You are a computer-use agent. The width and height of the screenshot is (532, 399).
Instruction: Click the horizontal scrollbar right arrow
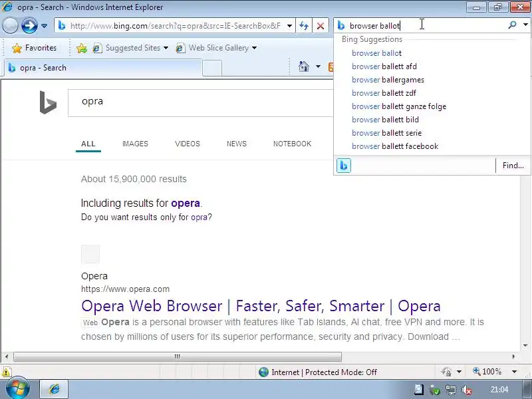[x=513, y=356]
